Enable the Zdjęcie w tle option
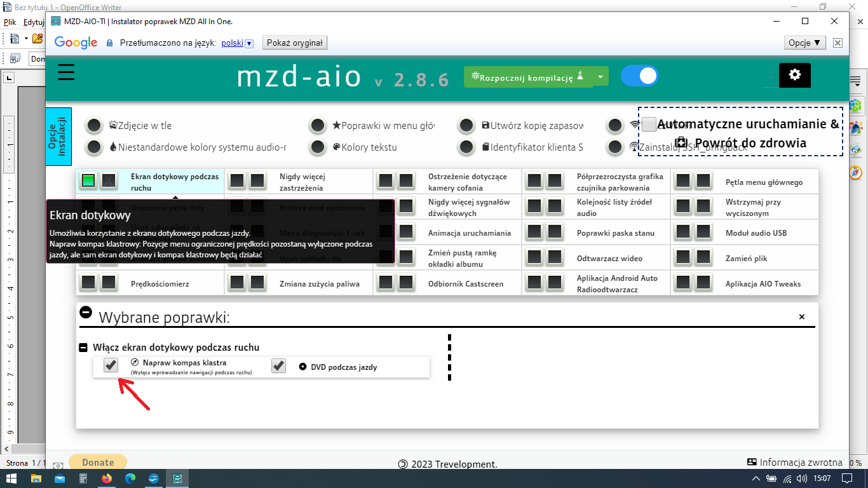Image resolution: width=868 pixels, height=488 pixels. 94,126
